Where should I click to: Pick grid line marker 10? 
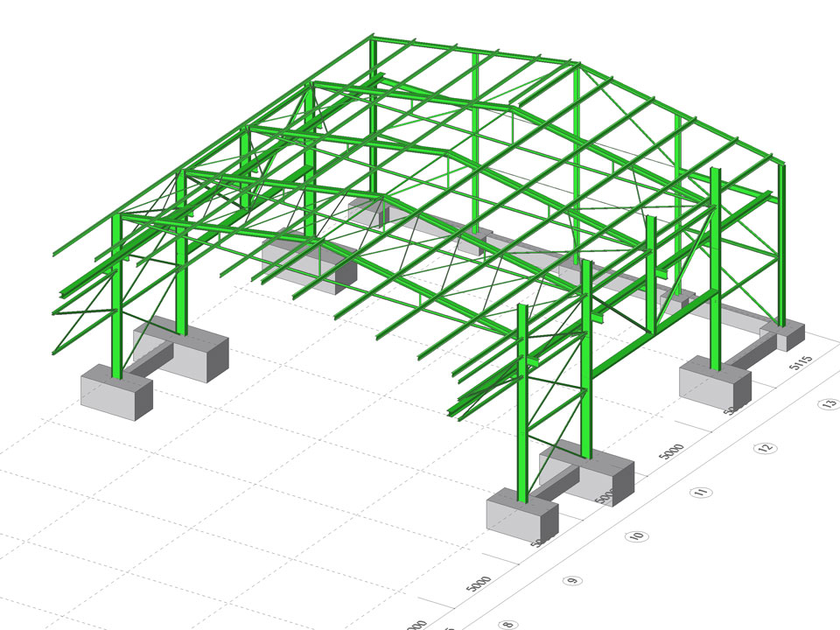(637, 535)
